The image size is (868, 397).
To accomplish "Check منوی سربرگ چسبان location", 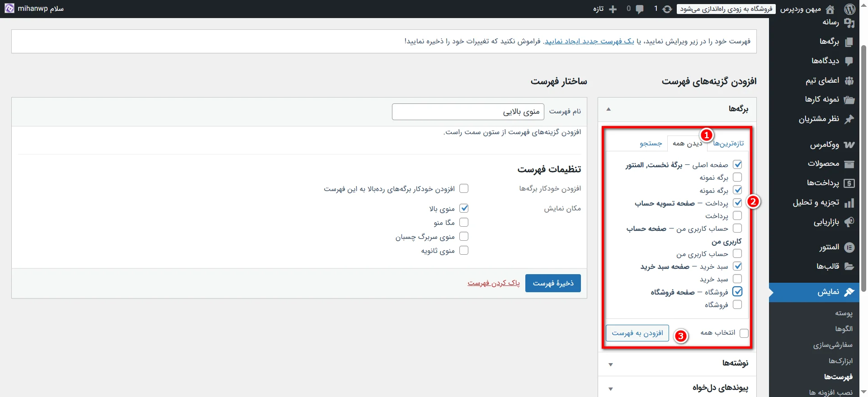I will (464, 236).
